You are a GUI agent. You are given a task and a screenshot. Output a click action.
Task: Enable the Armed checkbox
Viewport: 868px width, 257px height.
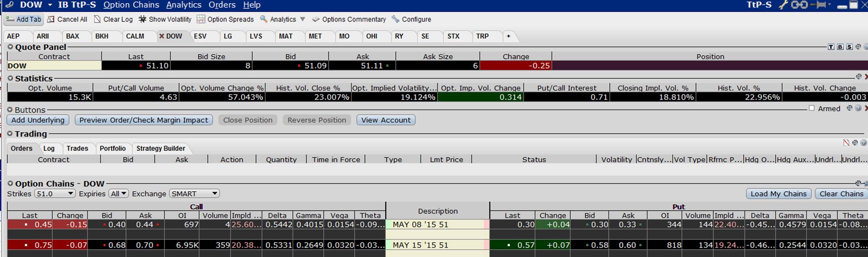pyautogui.click(x=812, y=108)
